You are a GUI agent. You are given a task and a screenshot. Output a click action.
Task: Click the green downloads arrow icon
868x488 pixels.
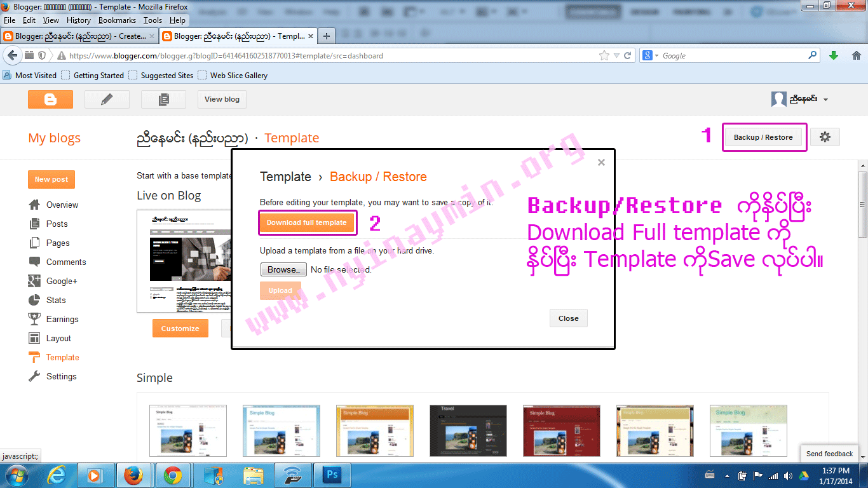point(834,55)
